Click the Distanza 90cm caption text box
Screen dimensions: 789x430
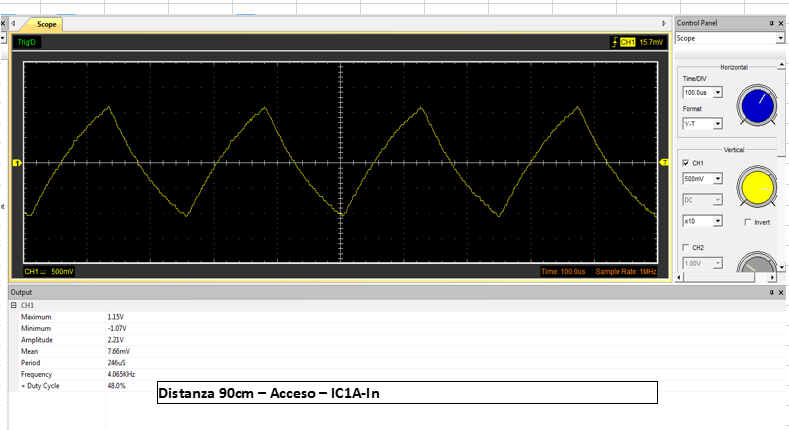pyautogui.click(x=406, y=393)
